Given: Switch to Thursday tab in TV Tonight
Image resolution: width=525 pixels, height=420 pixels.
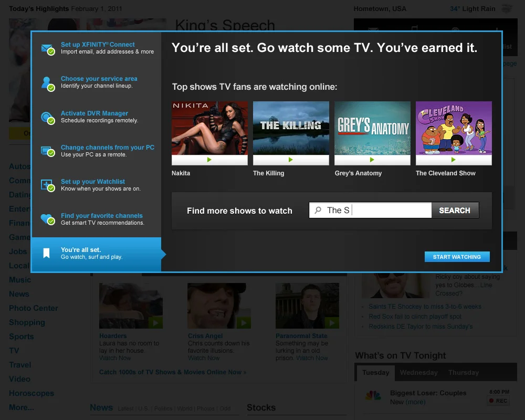Looking at the screenshot, I should [464, 373].
